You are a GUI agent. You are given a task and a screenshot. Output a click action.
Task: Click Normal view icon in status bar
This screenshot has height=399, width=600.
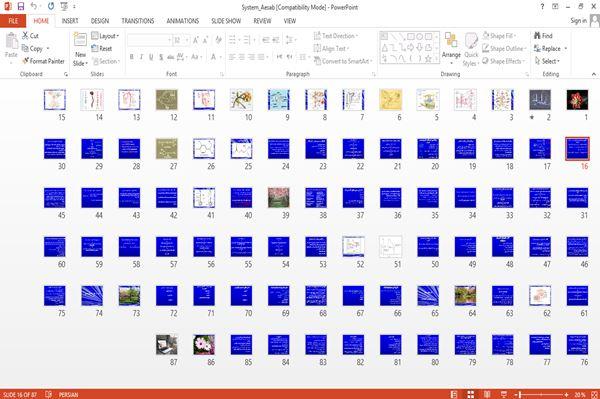[454, 394]
